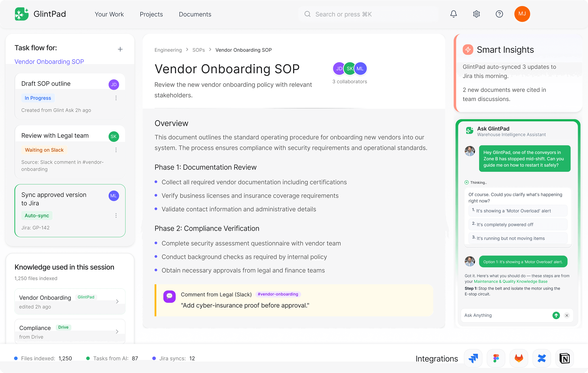Click the help question mark icon
588x373 pixels.
point(499,14)
